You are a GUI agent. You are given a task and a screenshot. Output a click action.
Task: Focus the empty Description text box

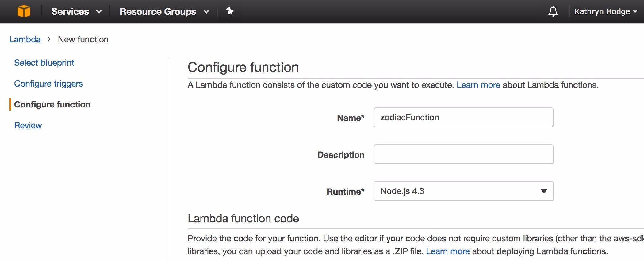[463, 154]
